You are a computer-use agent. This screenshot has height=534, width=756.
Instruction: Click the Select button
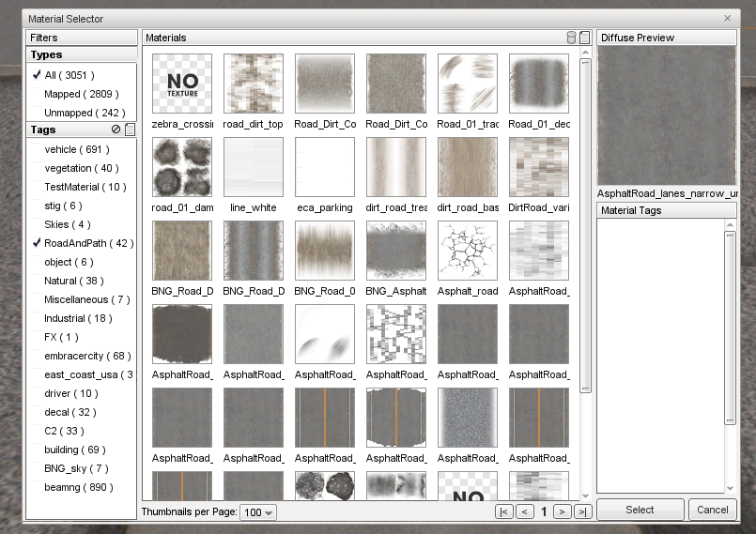[640, 510]
